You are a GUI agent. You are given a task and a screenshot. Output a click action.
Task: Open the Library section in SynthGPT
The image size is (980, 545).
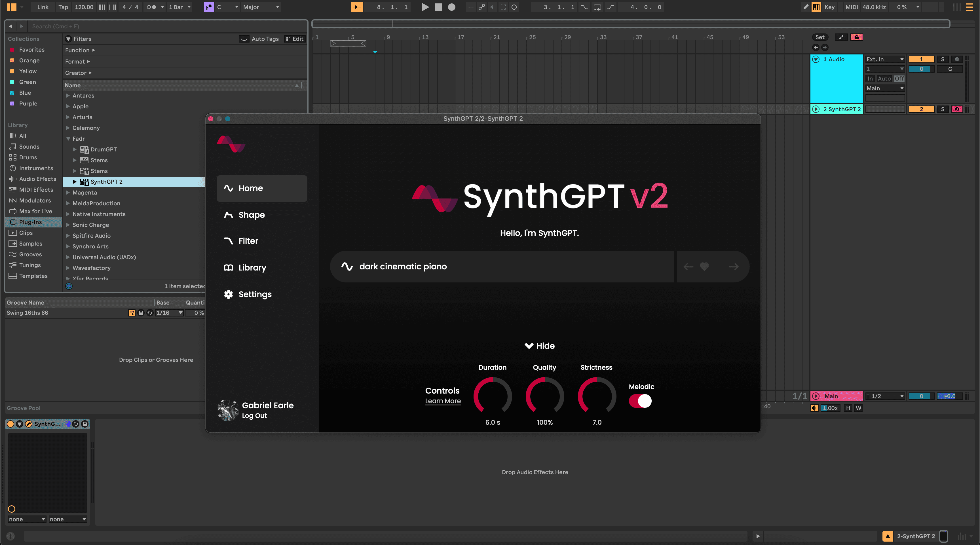(x=252, y=267)
